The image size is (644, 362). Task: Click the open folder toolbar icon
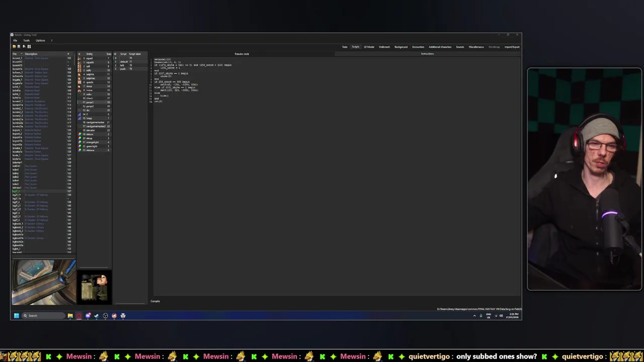(14, 46)
